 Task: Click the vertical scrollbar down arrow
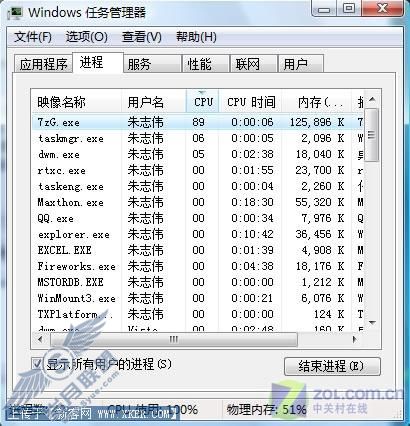(372, 323)
